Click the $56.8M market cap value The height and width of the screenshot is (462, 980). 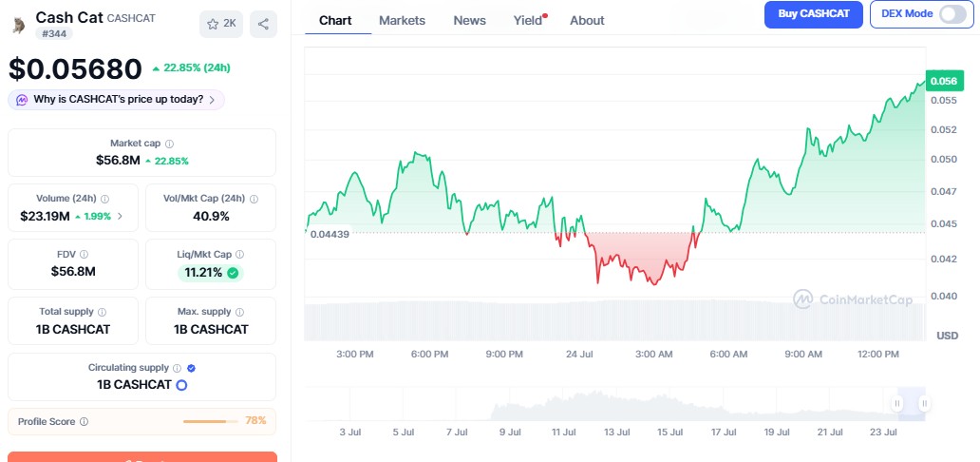118,161
